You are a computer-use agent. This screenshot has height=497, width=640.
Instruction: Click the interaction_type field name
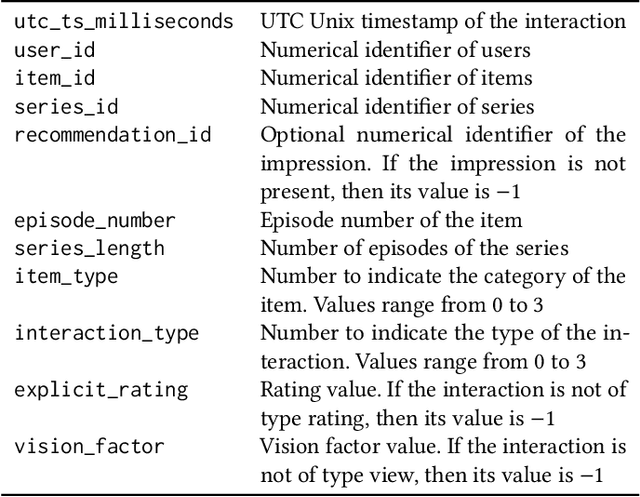click(106, 333)
